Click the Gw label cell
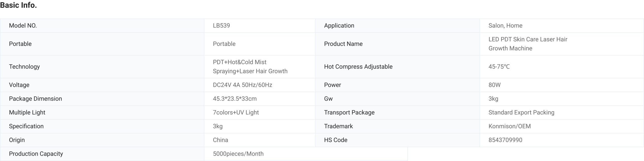The width and height of the screenshot is (644, 161). click(x=397, y=99)
